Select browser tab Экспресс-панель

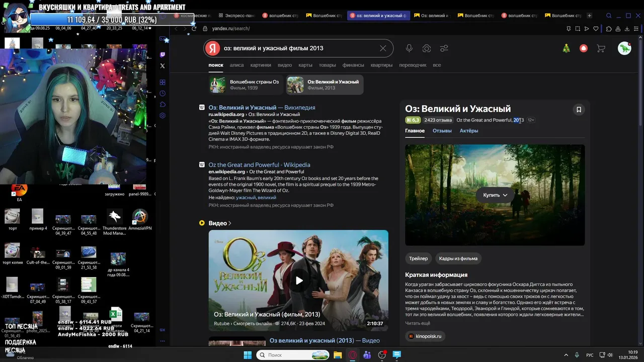pyautogui.click(x=238, y=16)
